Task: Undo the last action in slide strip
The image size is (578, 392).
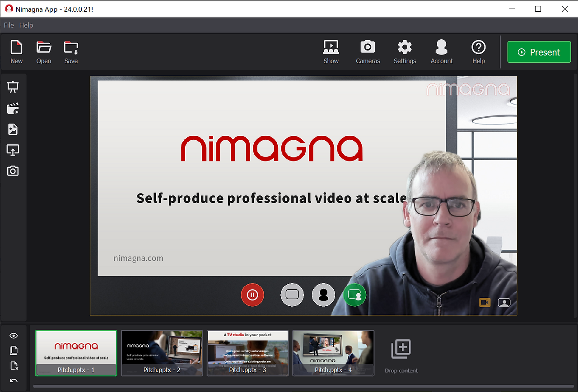Action: click(14, 380)
